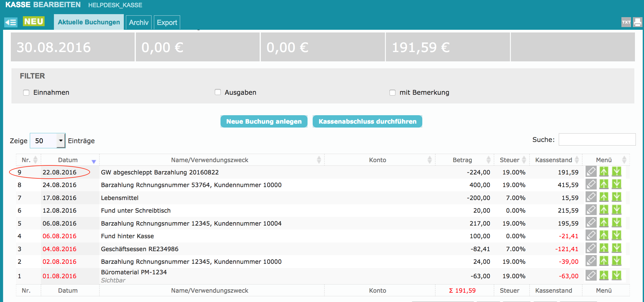Edit booking number 9 with pencil icon
Viewport: 644px width, 302px height.
pos(591,172)
